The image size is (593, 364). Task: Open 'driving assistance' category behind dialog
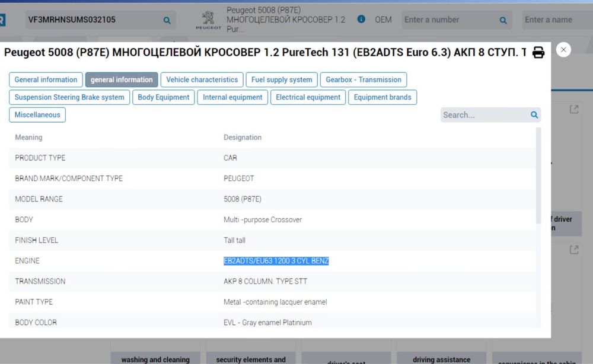tap(441, 358)
